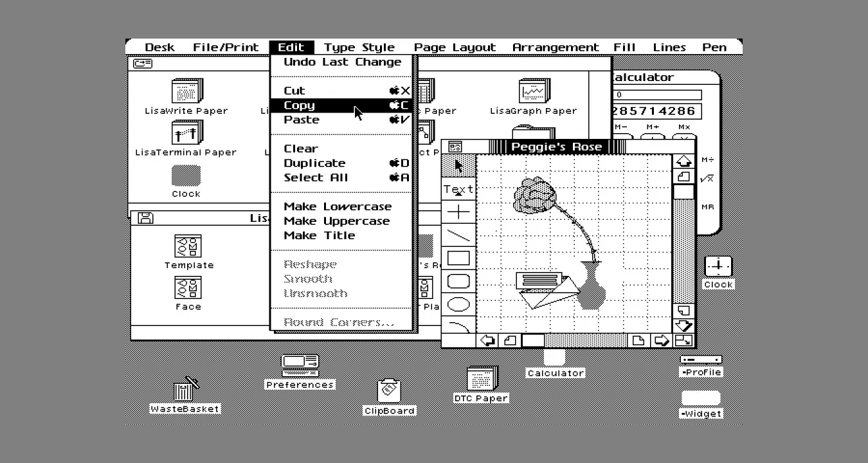Close the open Edit menu title
Viewport: 868px width, 463px height.
click(291, 47)
